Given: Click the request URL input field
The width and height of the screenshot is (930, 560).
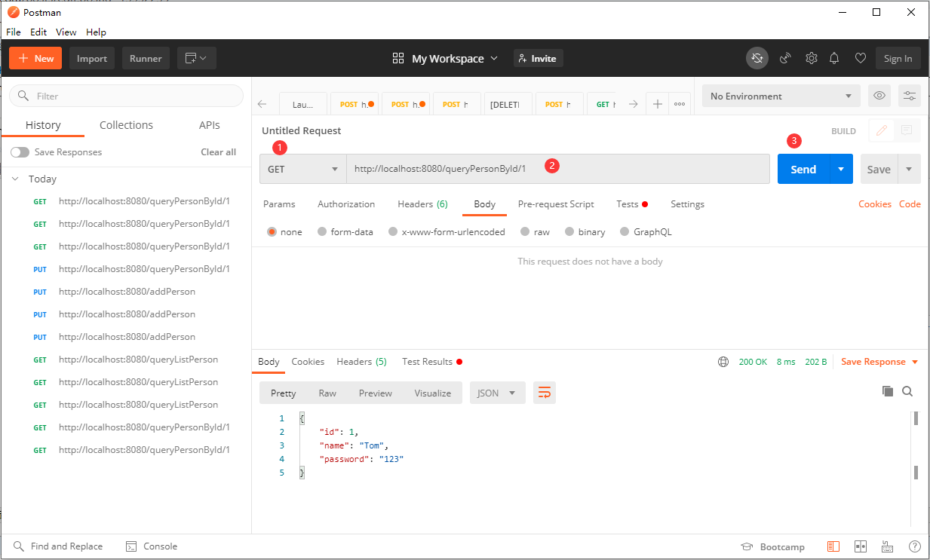Looking at the screenshot, I should (557, 169).
